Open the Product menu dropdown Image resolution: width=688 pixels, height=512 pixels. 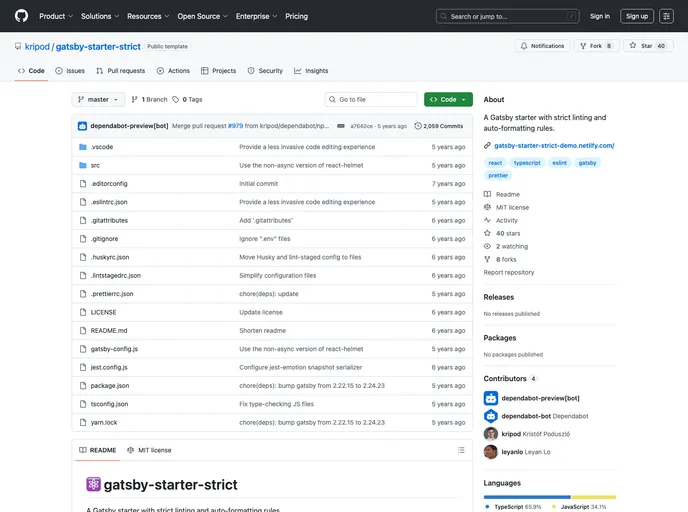click(56, 16)
